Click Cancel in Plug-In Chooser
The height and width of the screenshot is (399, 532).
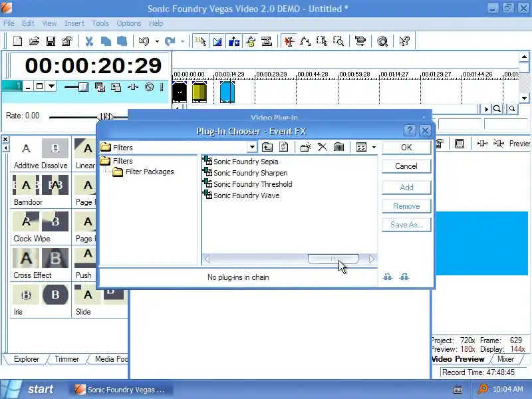(x=406, y=166)
